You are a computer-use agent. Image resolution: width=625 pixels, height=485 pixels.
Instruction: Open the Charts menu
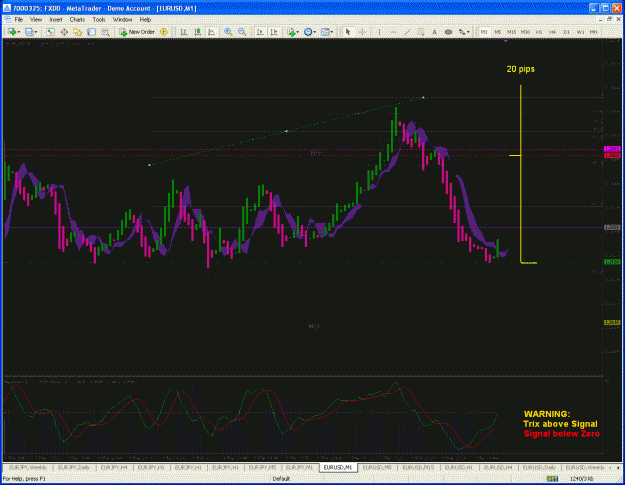(x=77, y=20)
